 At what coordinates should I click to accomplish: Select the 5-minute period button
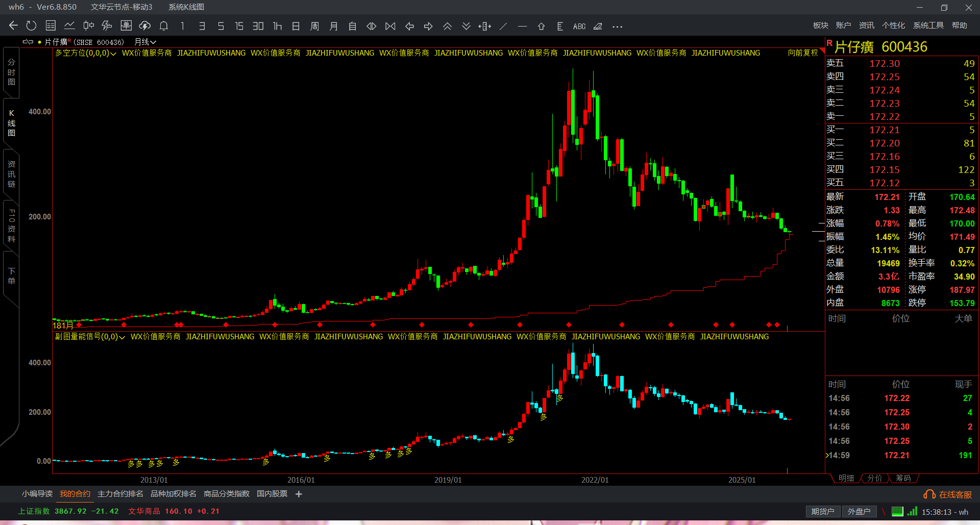[x=221, y=26]
